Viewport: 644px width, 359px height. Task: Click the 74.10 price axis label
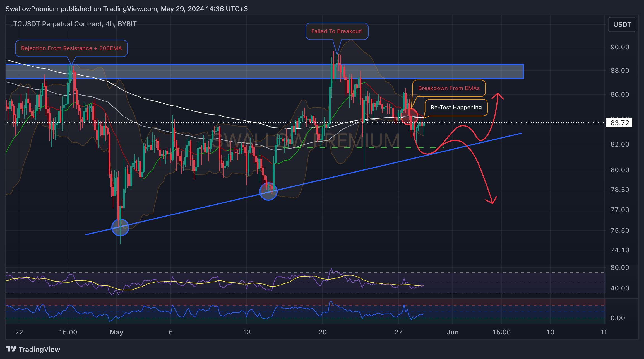[x=620, y=250]
